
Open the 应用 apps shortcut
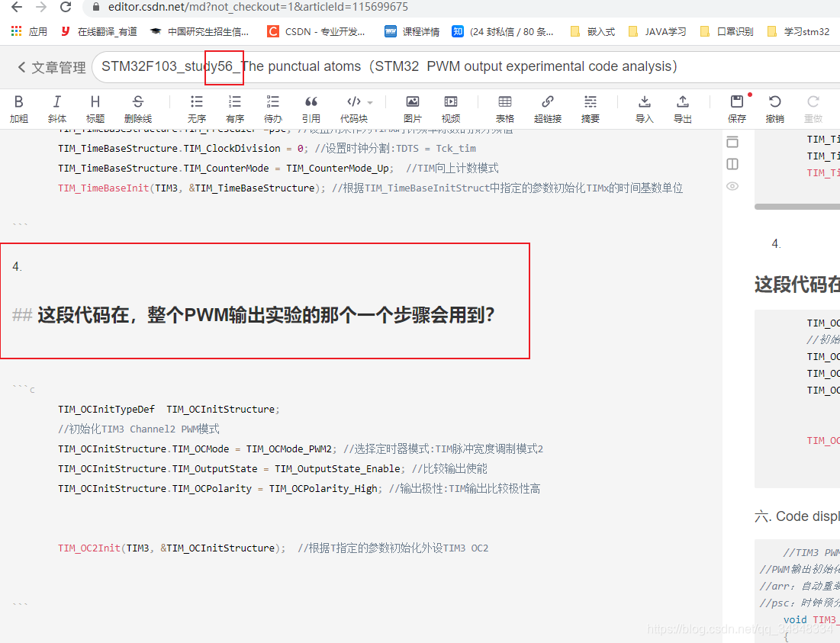tap(30, 31)
